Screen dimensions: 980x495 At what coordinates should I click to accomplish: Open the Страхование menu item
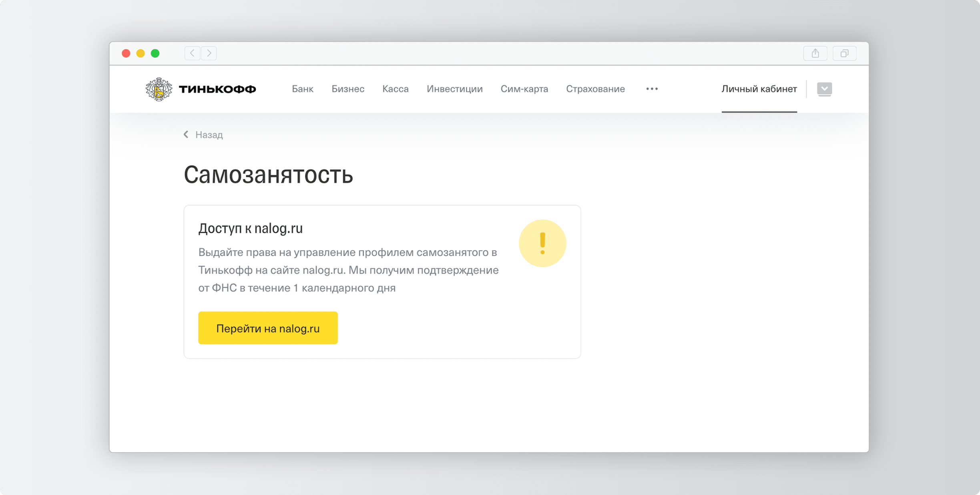point(595,89)
